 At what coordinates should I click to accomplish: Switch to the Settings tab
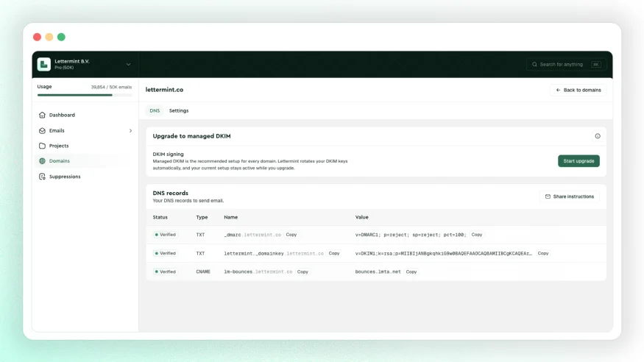[179, 111]
